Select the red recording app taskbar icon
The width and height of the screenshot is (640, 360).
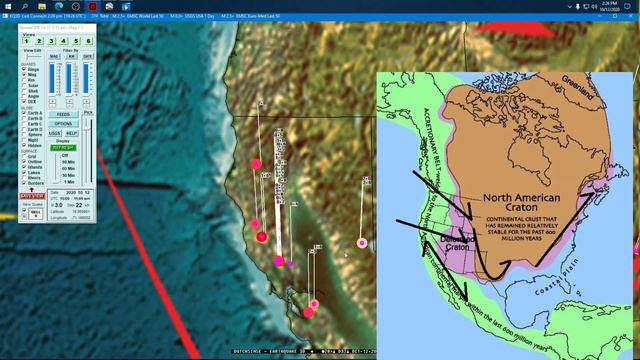[93, 7]
